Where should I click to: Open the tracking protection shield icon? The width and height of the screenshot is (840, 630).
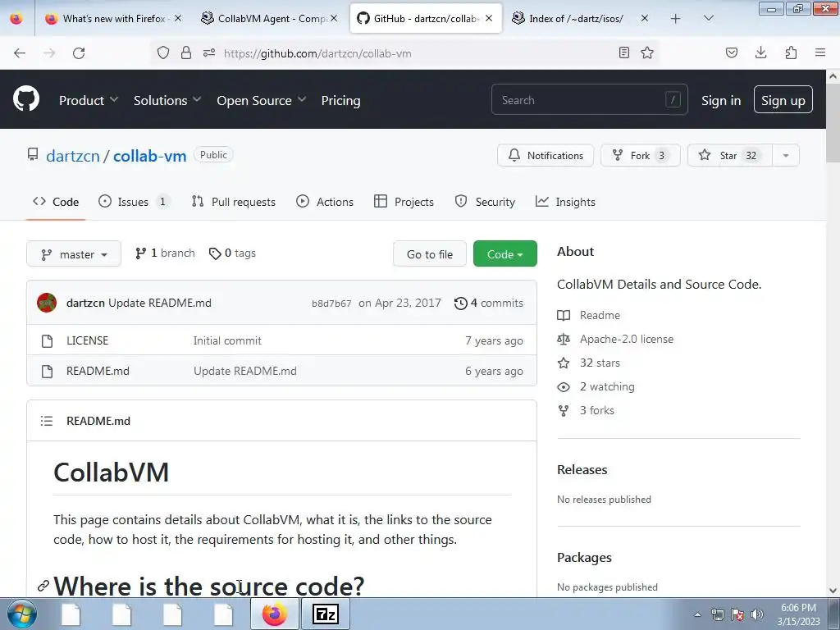pyautogui.click(x=163, y=52)
